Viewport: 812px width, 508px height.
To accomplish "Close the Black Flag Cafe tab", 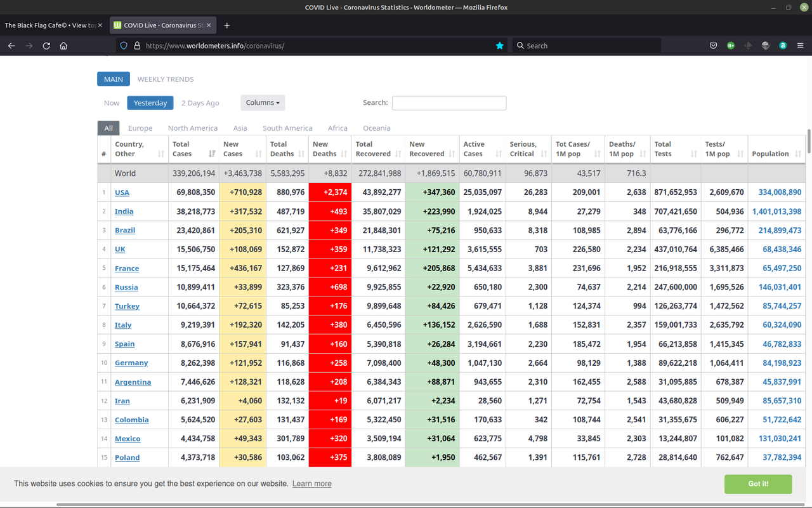I will [100, 25].
